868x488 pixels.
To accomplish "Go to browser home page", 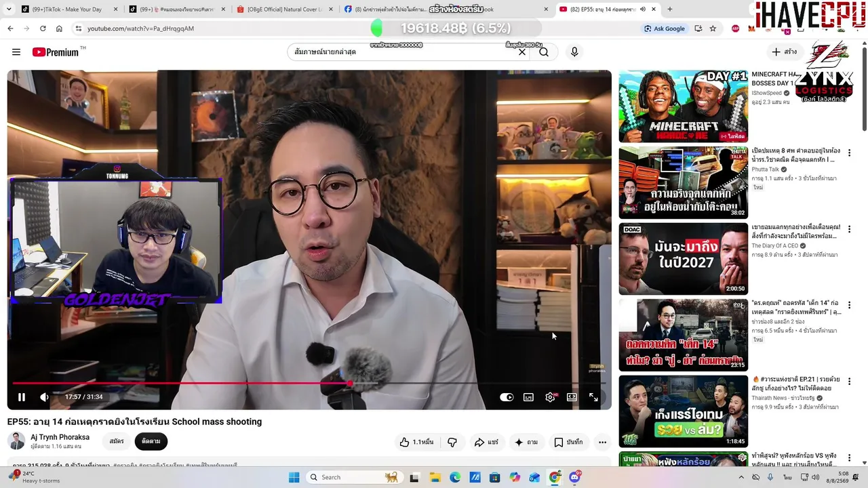I will [59, 28].
